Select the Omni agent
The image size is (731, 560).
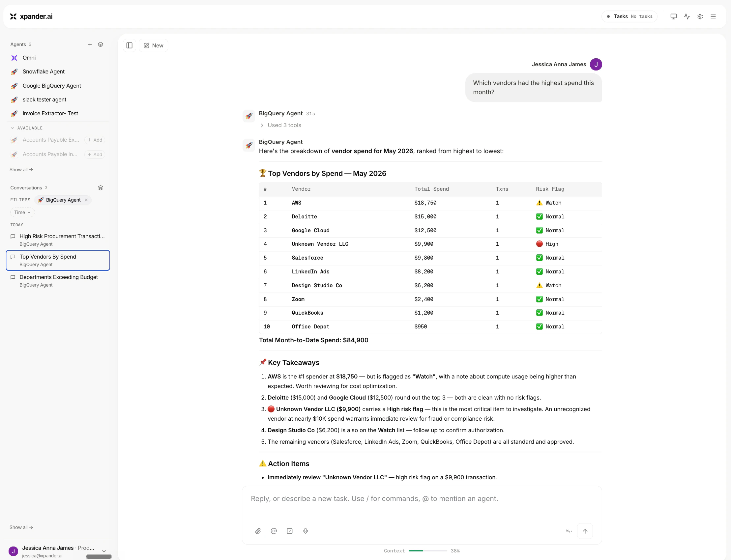pyautogui.click(x=58, y=58)
